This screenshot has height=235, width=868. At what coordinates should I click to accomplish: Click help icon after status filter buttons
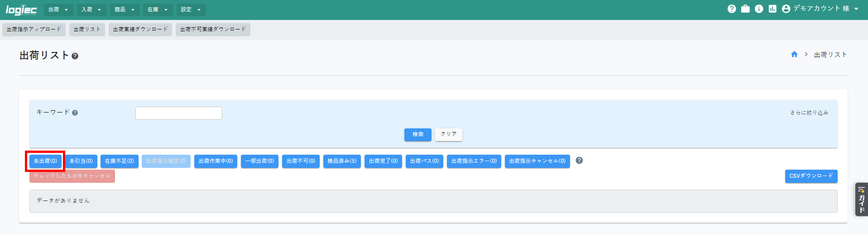click(579, 161)
